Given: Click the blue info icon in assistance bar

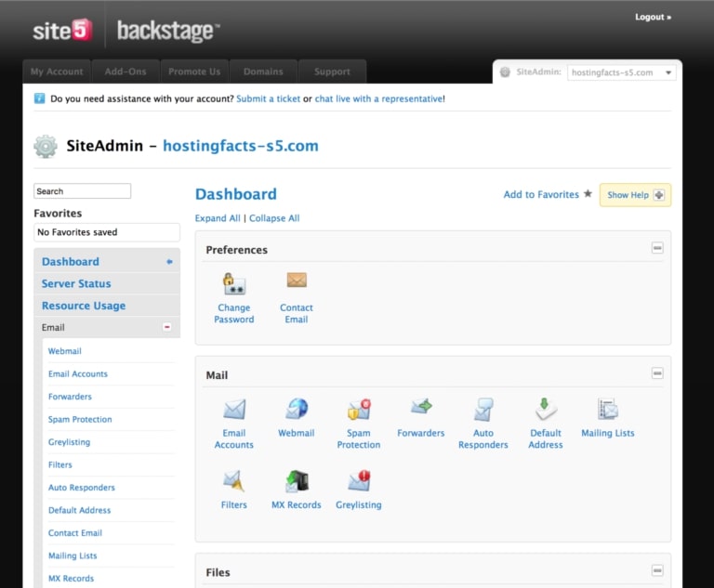Looking at the screenshot, I should pyautogui.click(x=40, y=98).
